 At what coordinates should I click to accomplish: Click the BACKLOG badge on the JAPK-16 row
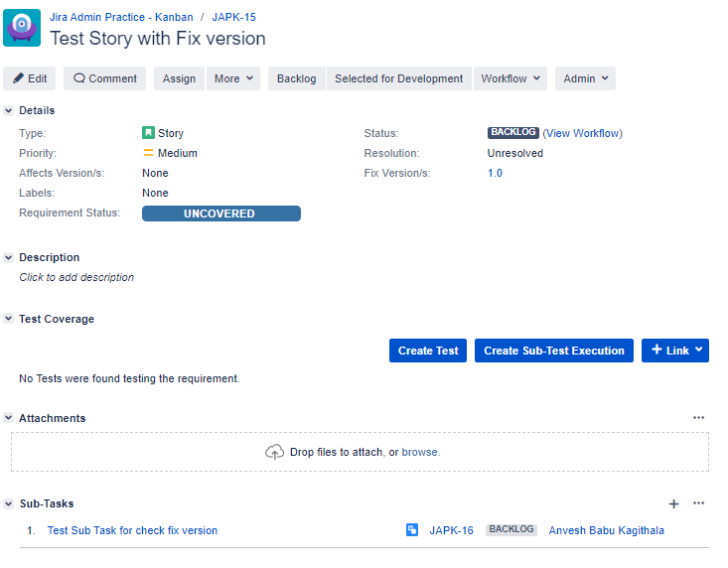[x=511, y=529]
